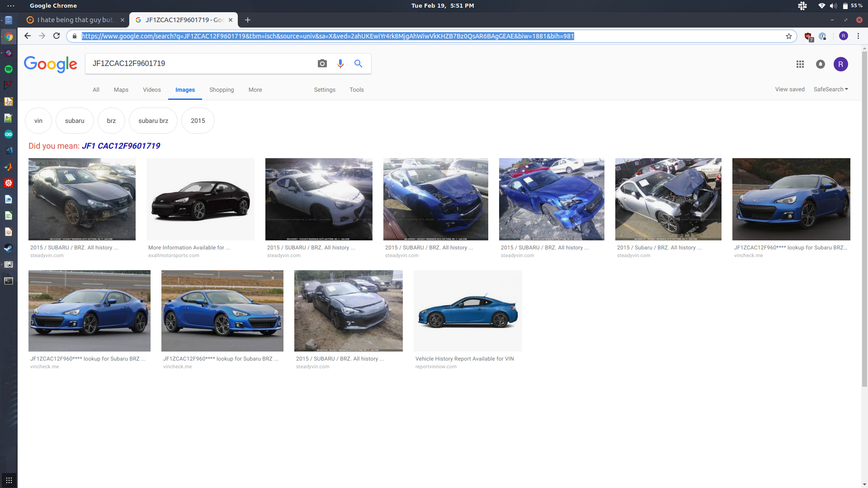
Task: Close the JF1ZCAC12F9601719 tab
Action: [231, 20]
